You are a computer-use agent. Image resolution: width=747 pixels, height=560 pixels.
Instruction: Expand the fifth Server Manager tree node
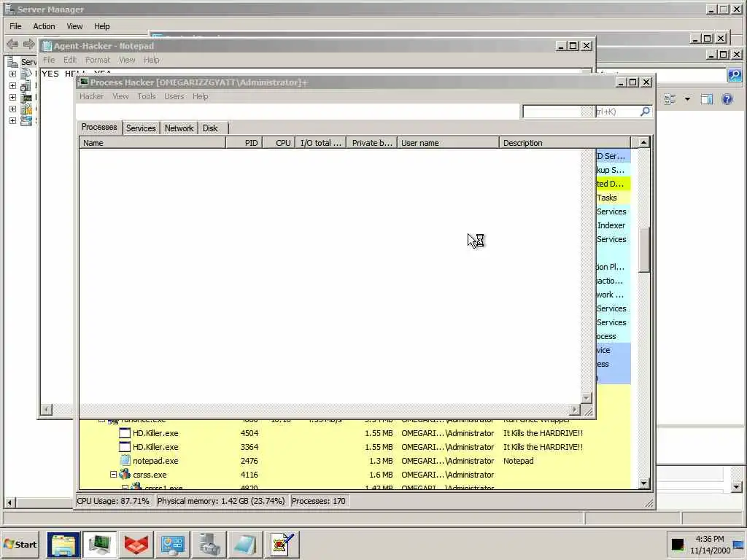[13, 120]
